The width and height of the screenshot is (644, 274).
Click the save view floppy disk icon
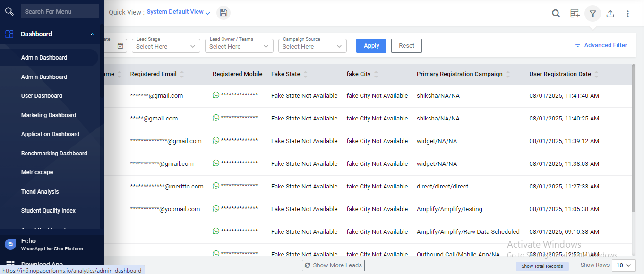point(223,13)
